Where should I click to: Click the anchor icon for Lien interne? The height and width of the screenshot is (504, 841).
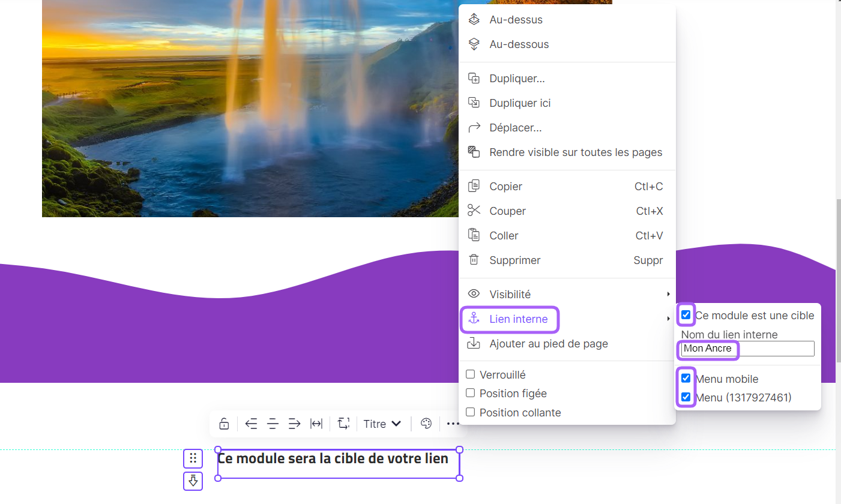[x=474, y=319]
